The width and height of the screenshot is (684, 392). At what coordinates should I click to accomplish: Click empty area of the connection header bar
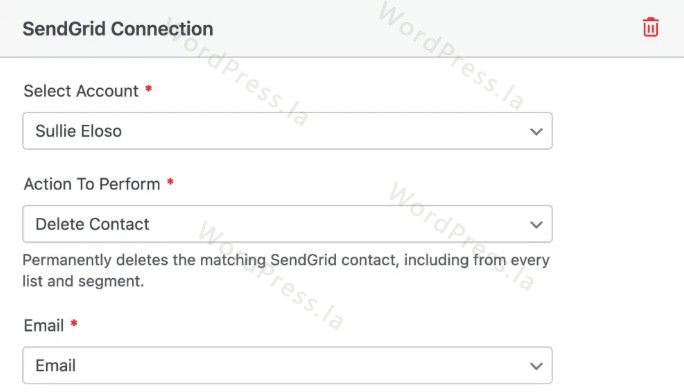[x=428, y=28]
